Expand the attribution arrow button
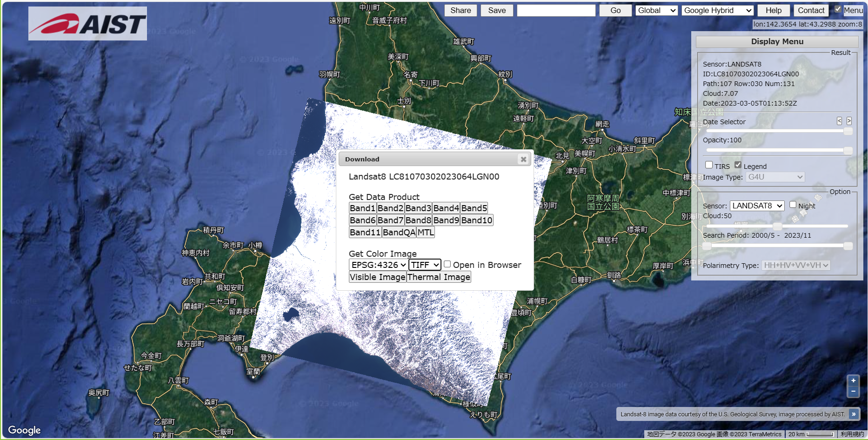This screenshot has height=440, width=868. (x=854, y=414)
